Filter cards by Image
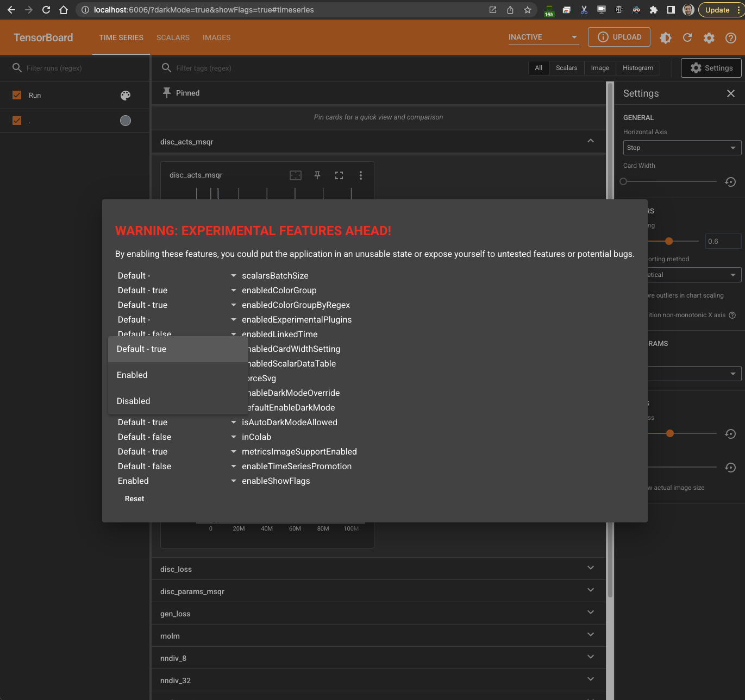Viewport: 745px width, 700px height. tap(600, 68)
